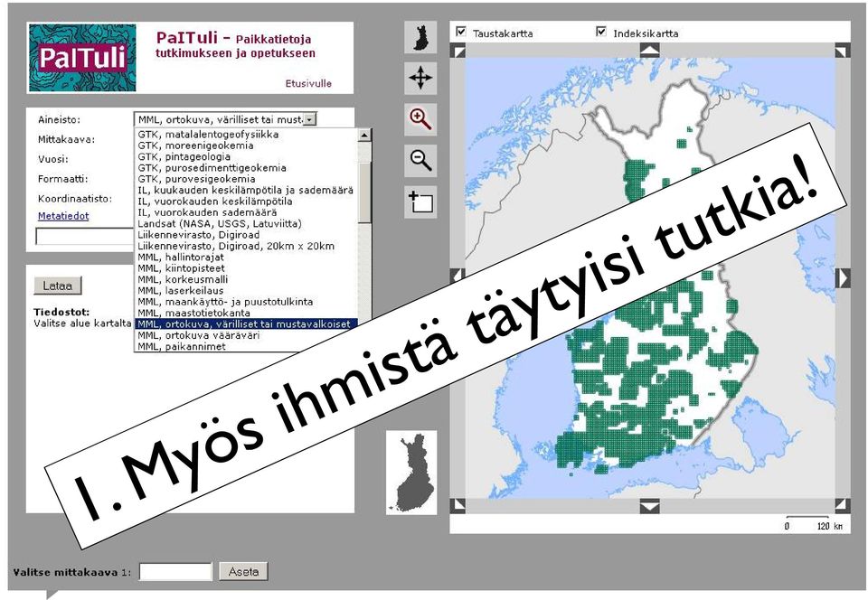Choose GTK, purosedimenttigeokemia option
Viewport: 868px width, 600px height.
(x=246, y=167)
